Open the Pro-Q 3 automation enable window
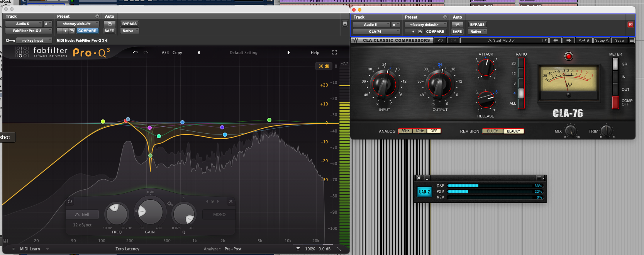 110,24
